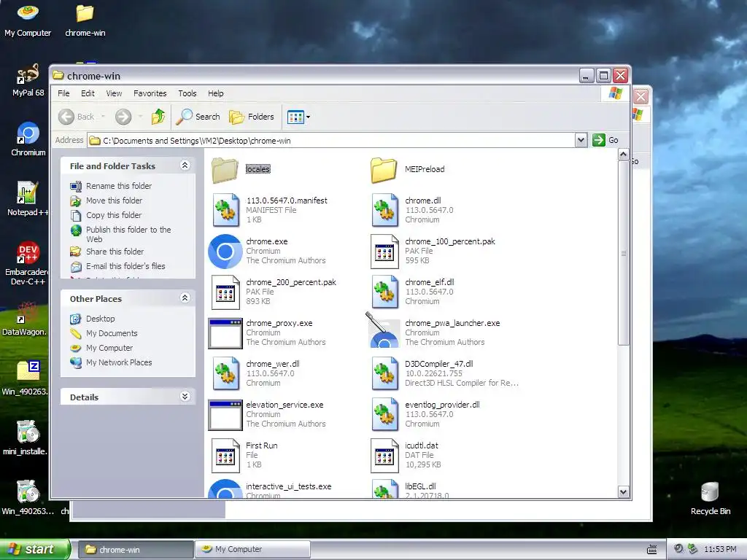Click the Start button

(x=35, y=549)
